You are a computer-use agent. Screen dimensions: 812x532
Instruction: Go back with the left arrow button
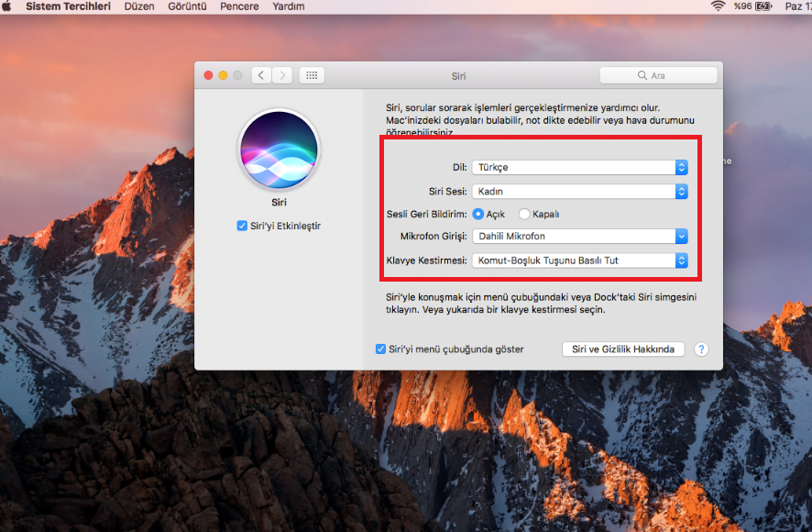point(261,75)
